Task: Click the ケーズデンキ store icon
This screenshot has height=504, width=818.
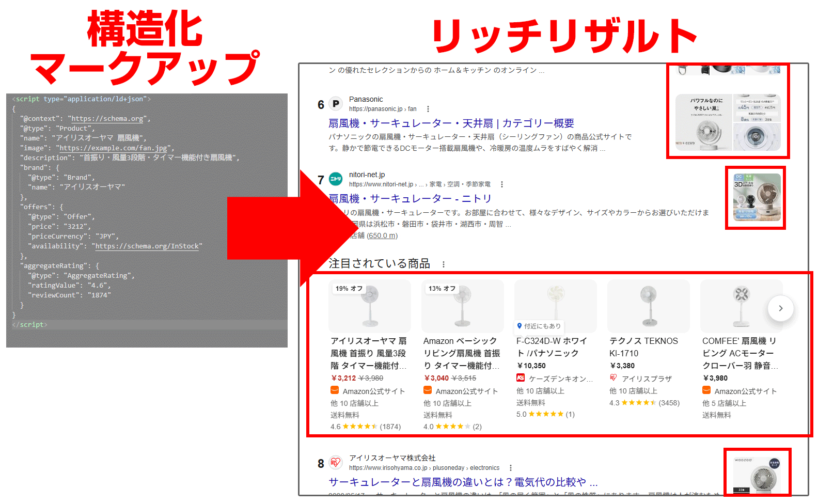Action: [521, 378]
